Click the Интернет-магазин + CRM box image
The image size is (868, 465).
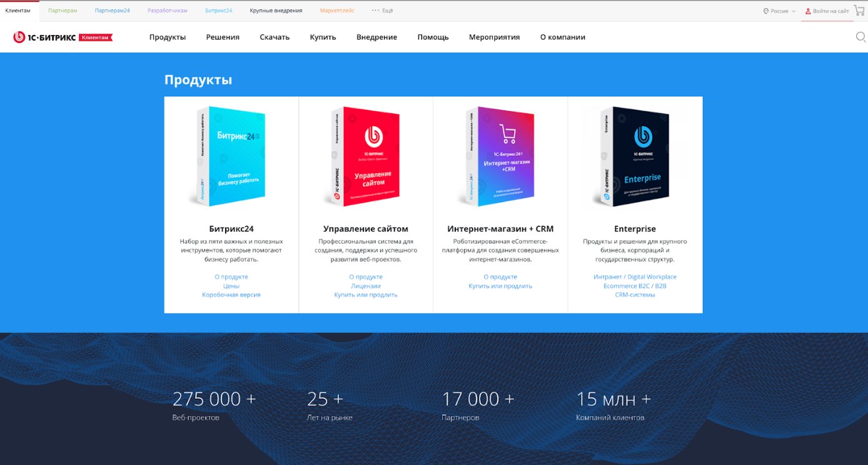(500, 156)
